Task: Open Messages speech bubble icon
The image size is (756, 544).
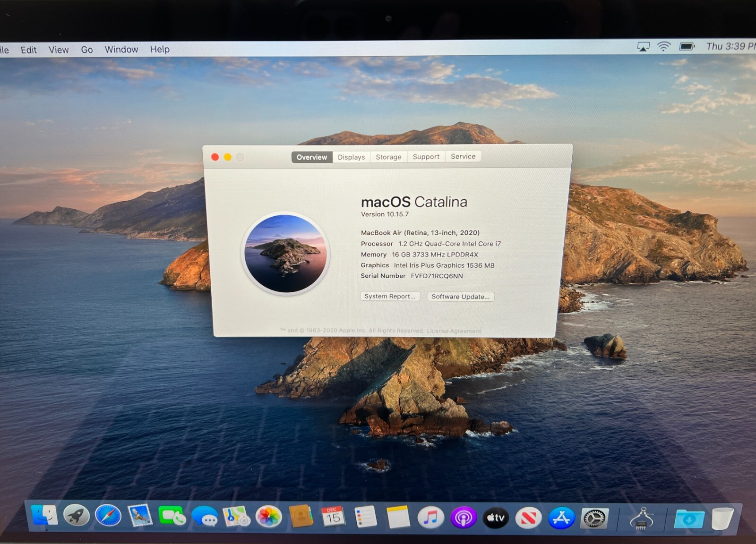Action: (205, 517)
